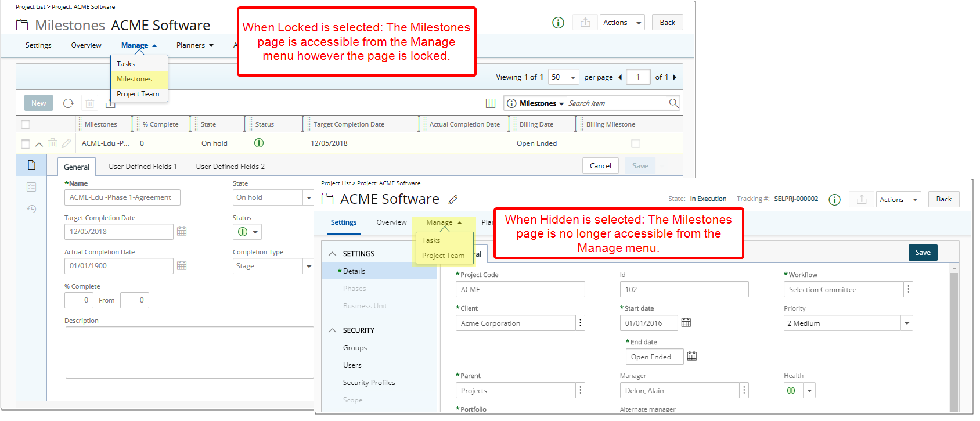This screenshot has width=980, height=421.
Task: Open the per page 50 dropdown
Action: [563, 77]
